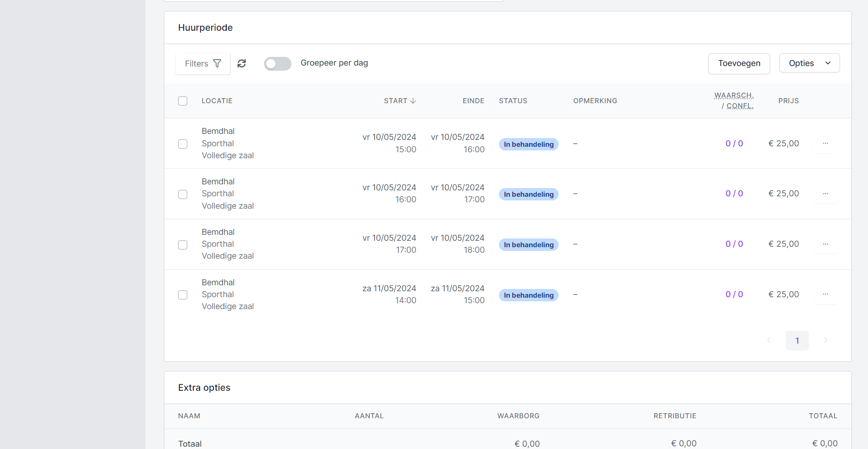
Task: Open more actions for the za 11/05/2024 row
Action: click(825, 294)
